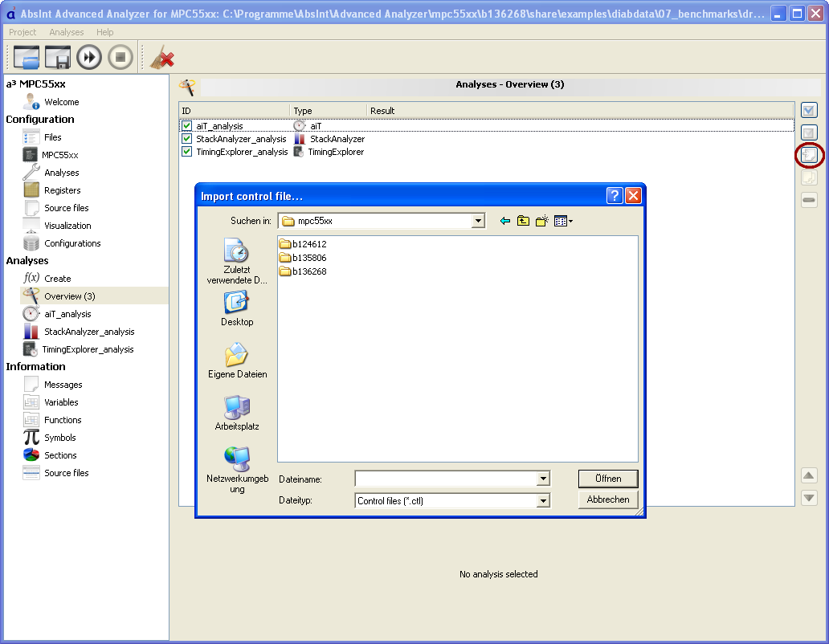Viewport: 829px width, 644px height.
Task: Open Analyses under Configuration
Action: (61, 173)
